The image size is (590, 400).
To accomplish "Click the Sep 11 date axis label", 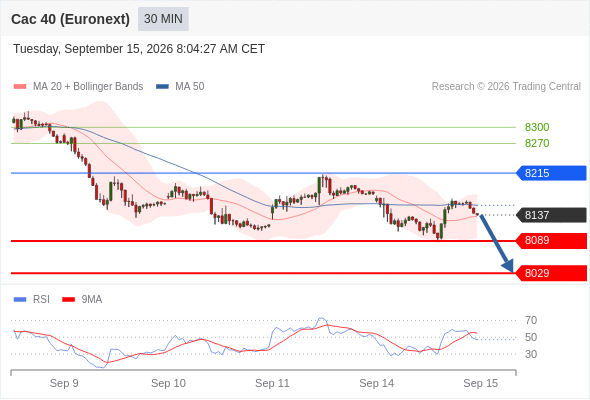I will click(x=272, y=383).
